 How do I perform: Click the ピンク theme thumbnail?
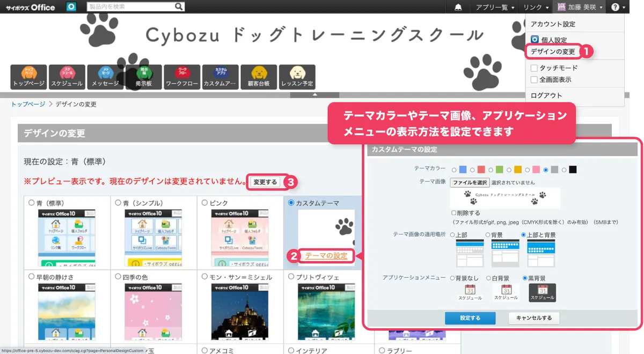(240, 238)
